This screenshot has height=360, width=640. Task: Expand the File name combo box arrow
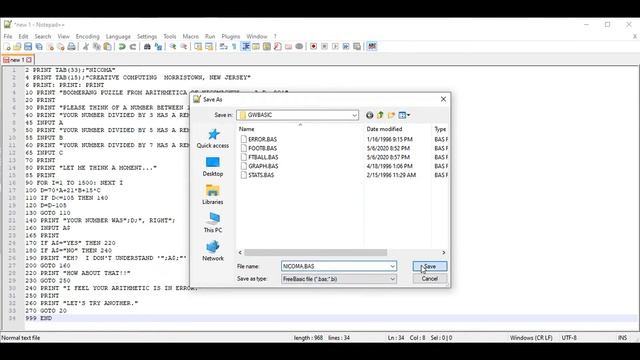point(392,266)
